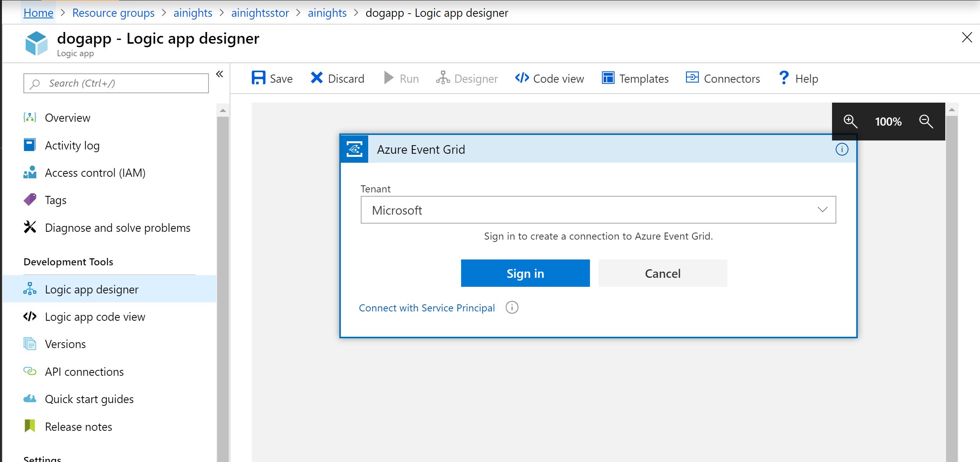Viewport: 980px width, 462px height.
Task: Open Code view from the toolbar
Action: point(549,78)
